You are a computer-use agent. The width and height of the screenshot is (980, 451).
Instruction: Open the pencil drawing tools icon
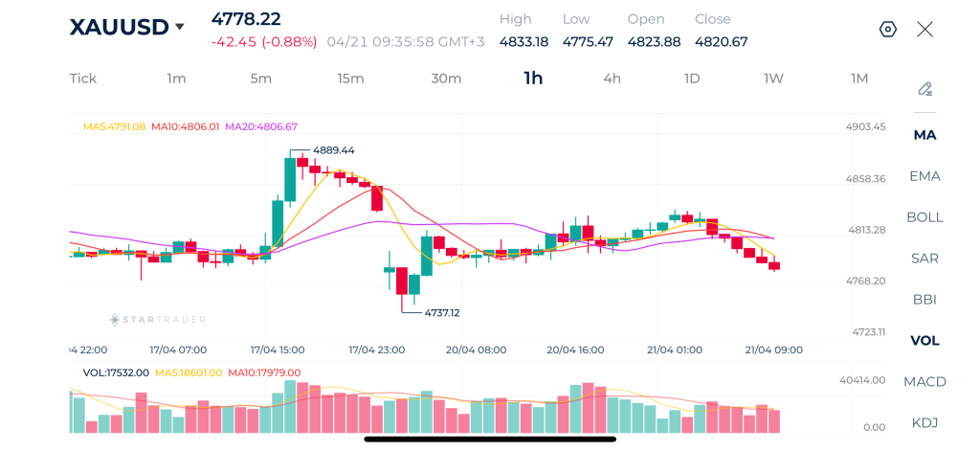[924, 89]
